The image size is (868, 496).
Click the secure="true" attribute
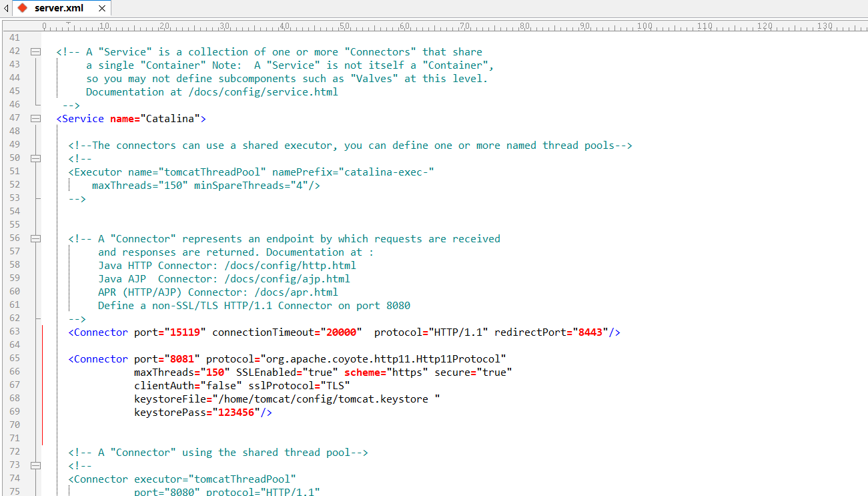(474, 373)
